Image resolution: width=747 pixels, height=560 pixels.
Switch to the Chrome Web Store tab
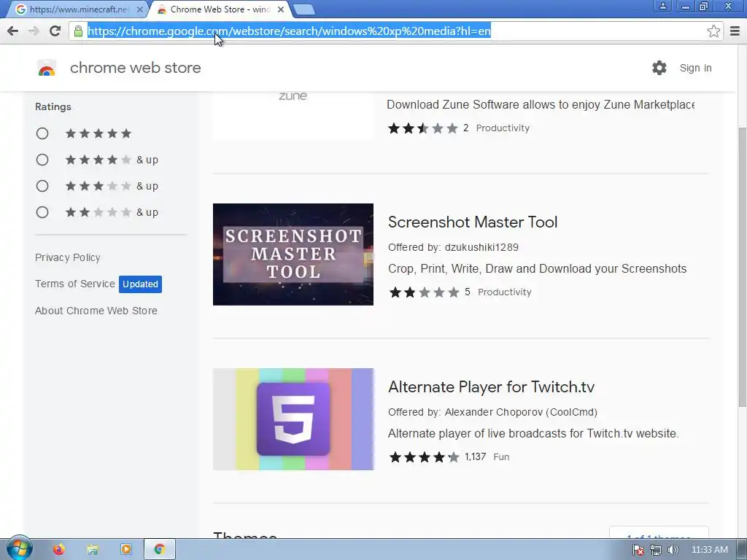[x=220, y=9]
